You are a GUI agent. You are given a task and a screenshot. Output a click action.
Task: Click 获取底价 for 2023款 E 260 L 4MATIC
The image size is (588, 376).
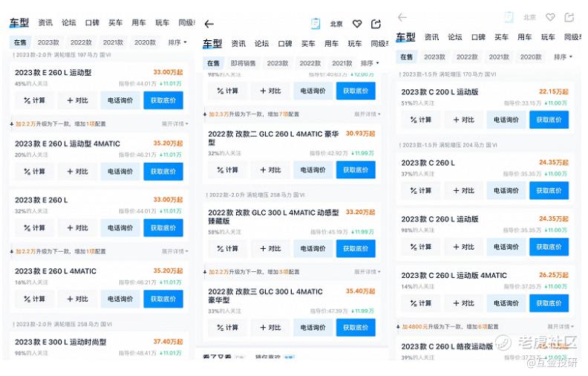pyautogui.click(x=163, y=299)
